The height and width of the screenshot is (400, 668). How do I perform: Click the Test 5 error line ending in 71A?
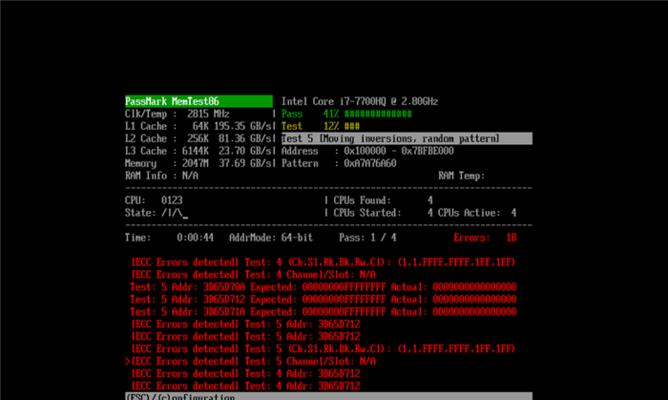(323, 311)
